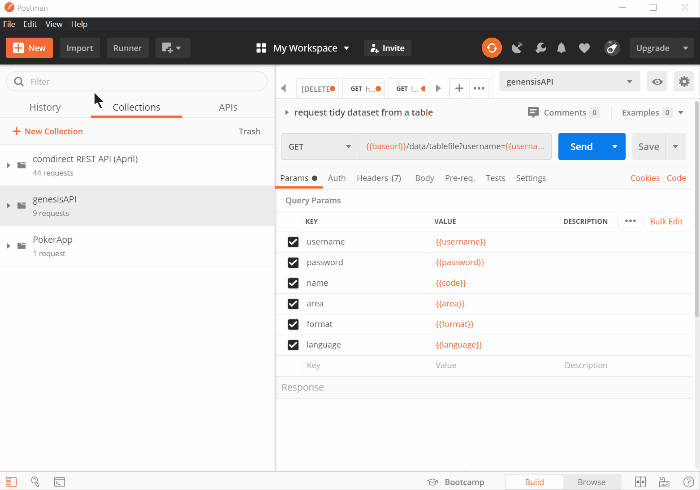The width and height of the screenshot is (700, 490).
Task: Open Find and Replace icon in status bar
Action: [x=35, y=482]
